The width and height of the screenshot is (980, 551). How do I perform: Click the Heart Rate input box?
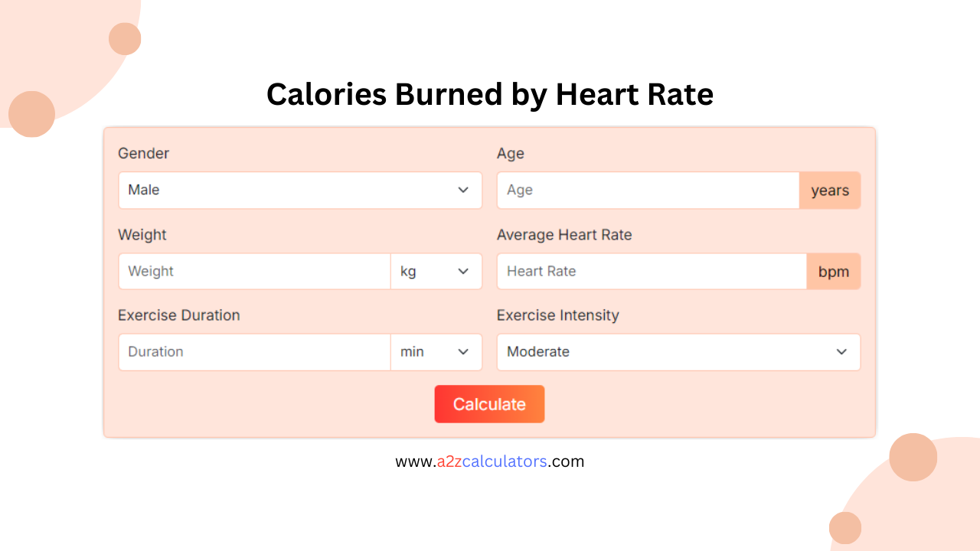click(651, 271)
